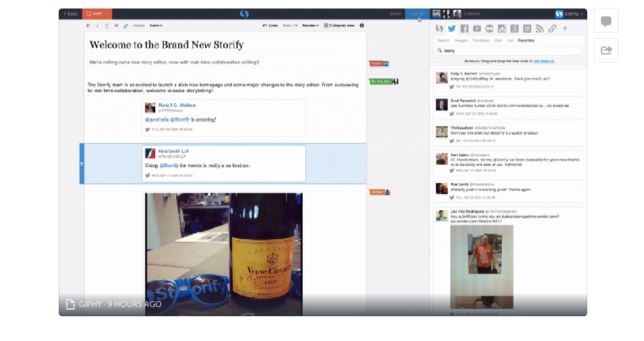This screenshot has width=644, height=341.
Task: Select the Instagram source icon
Action: click(x=502, y=28)
